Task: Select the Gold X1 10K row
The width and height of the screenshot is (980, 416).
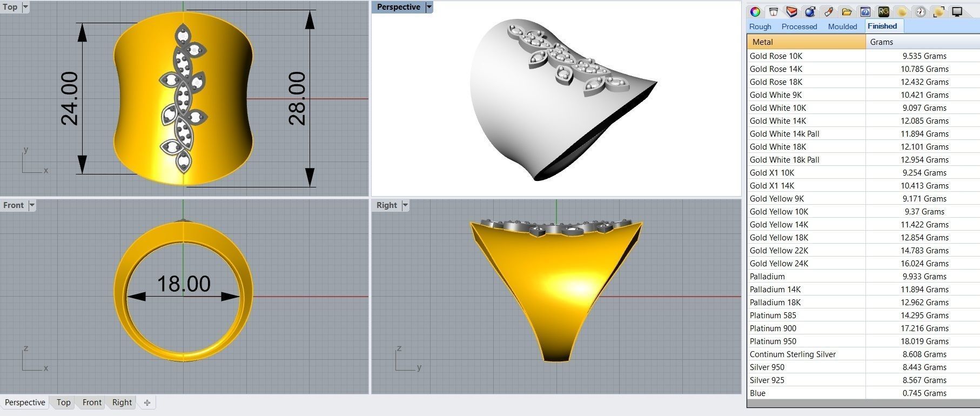Action: [x=863, y=172]
